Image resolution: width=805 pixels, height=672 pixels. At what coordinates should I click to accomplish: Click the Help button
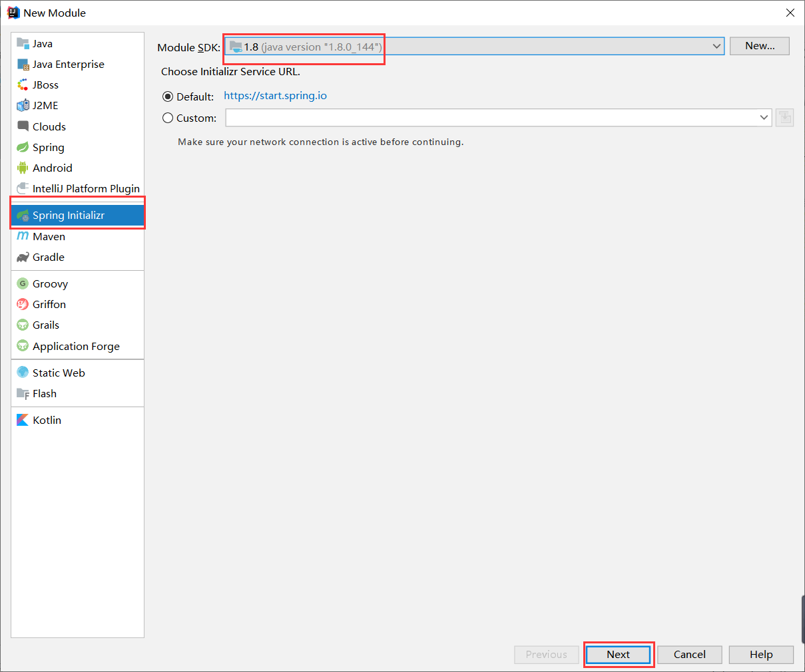pos(761,655)
